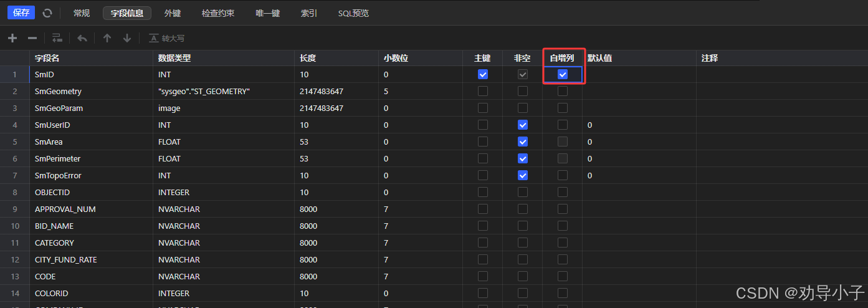868x308 pixels.
Task: Click the 小数位 column header
Action: pos(421,58)
